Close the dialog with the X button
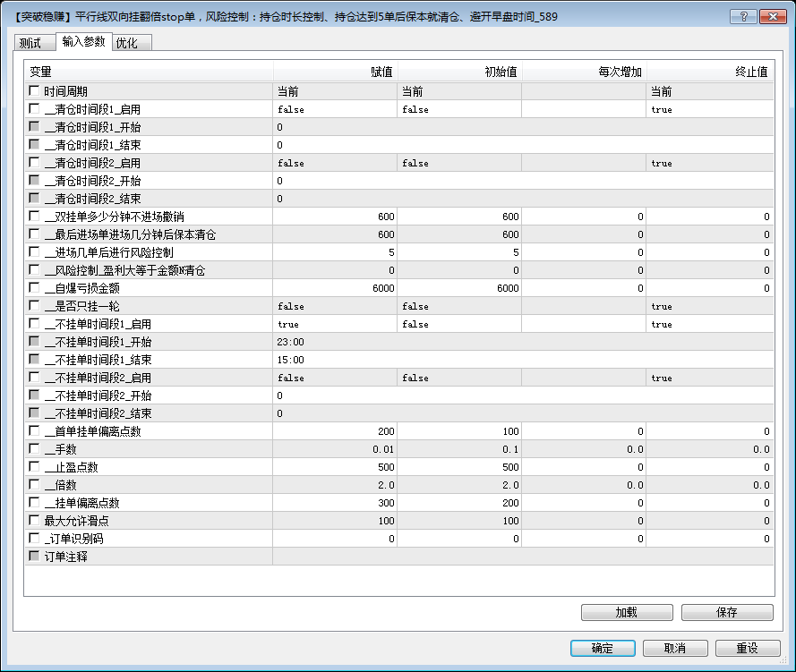Screen dimensions: 796x672 tap(773, 17)
